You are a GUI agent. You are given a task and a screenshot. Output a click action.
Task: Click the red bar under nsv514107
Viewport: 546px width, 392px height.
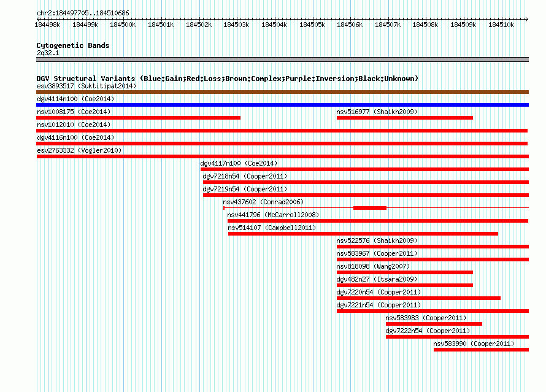363,234
